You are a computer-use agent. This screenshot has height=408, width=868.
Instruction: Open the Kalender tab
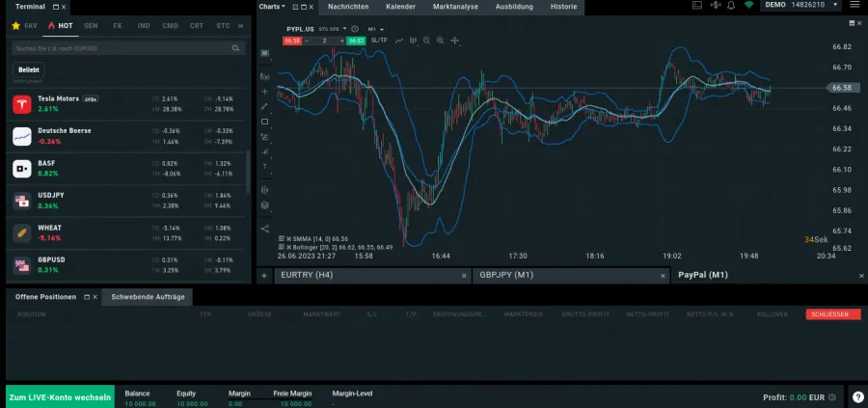(401, 7)
